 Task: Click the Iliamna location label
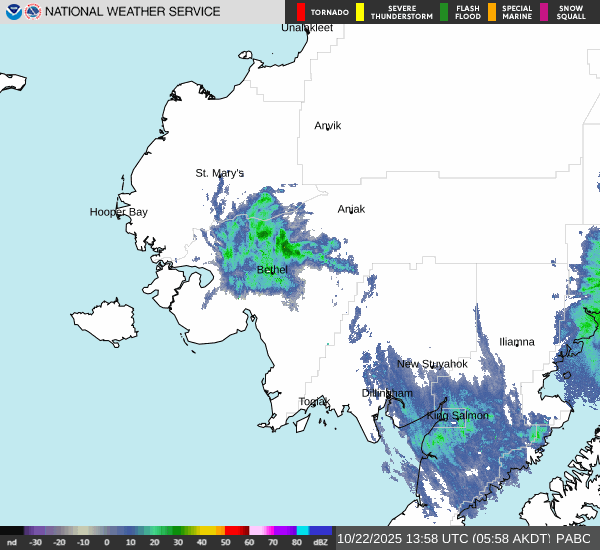point(517,342)
